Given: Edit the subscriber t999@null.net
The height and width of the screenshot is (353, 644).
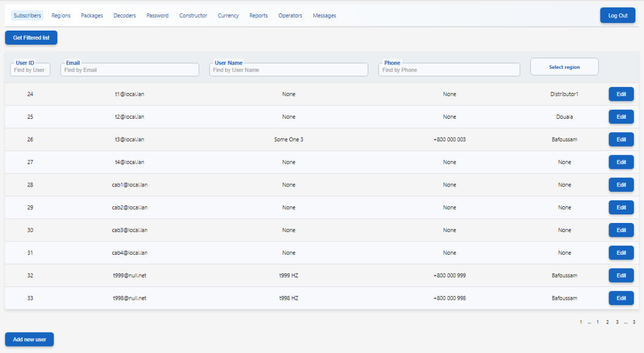Looking at the screenshot, I should pyautogui.click(x=621, y=276).
